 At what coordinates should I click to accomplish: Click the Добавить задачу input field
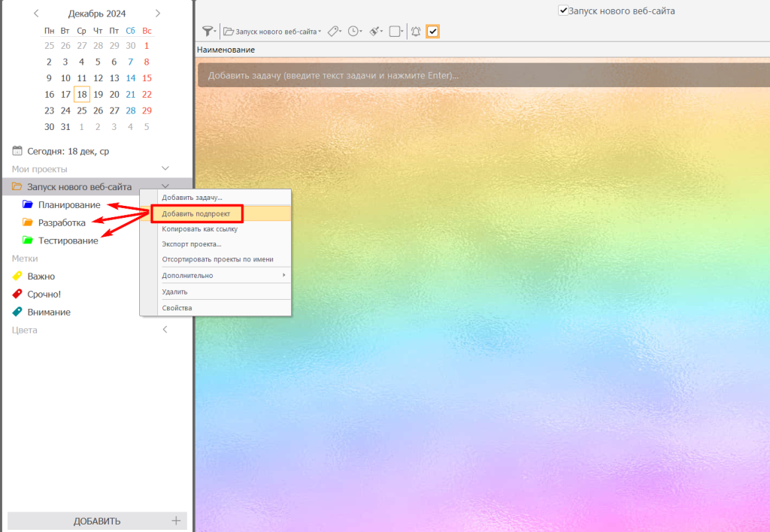point(481,75)
